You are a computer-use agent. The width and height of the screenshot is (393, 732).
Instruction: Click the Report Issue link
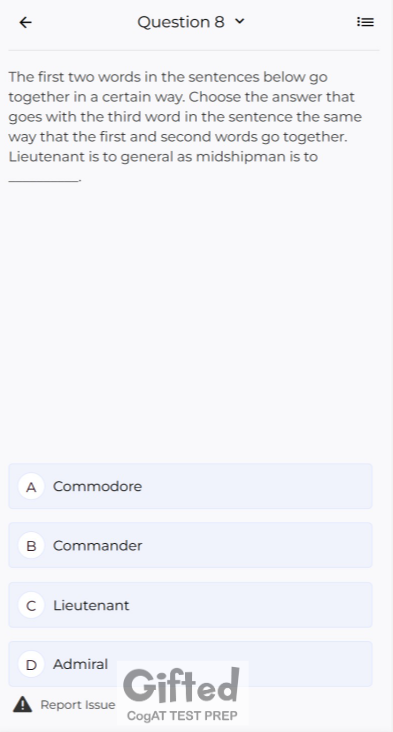77,704
